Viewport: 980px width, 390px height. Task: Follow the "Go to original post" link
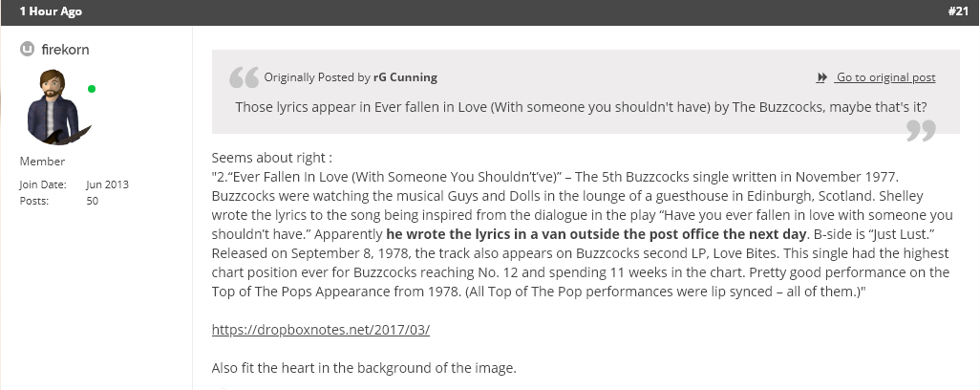pyautogui.click(x=885, y=76)
